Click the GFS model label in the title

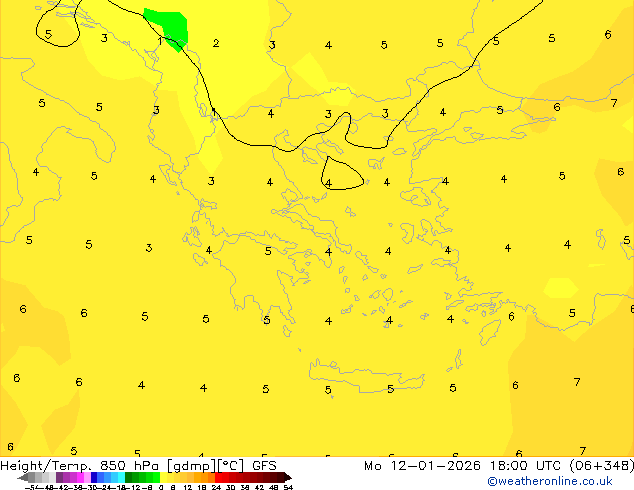(264, 466)
